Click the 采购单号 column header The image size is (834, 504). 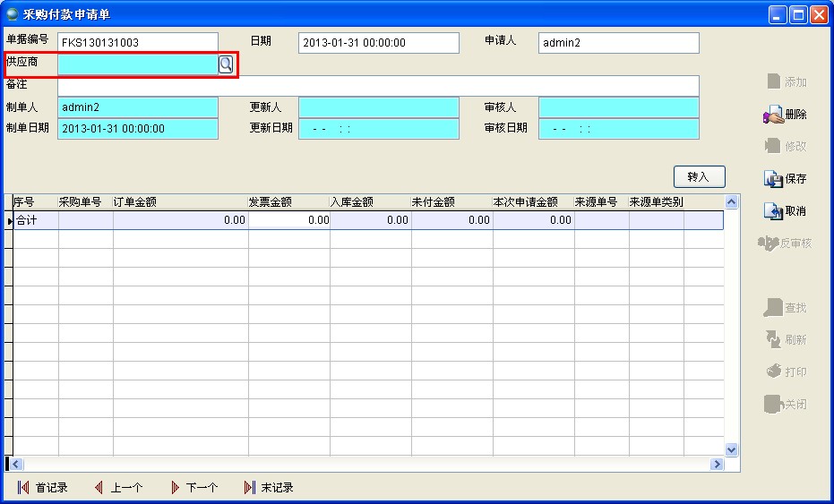tap(86, 202)
